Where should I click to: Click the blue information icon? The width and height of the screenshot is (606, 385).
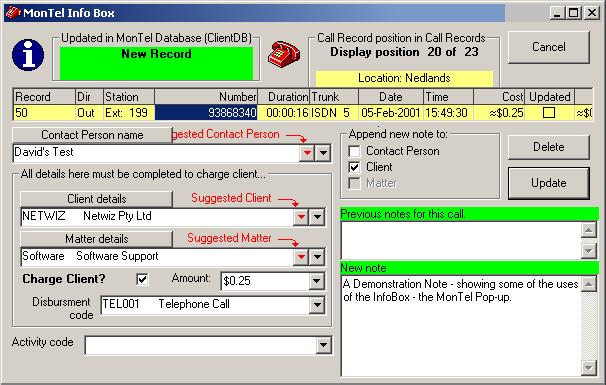pos(28,55)
